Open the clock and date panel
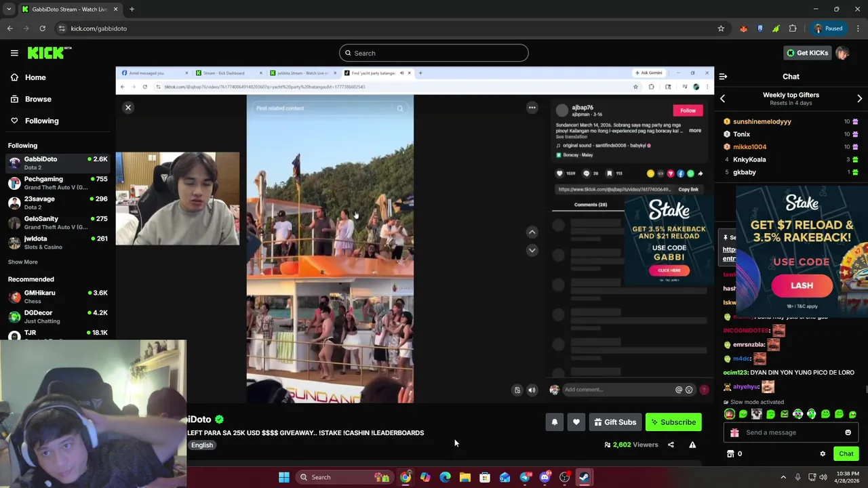 click(848, 477)
